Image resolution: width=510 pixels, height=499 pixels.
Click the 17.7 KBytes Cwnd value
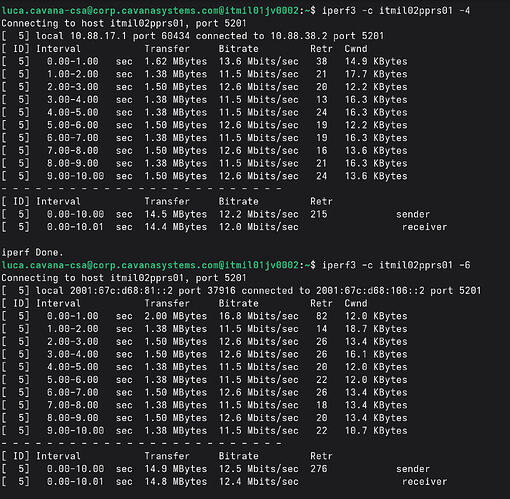point(376,74)
